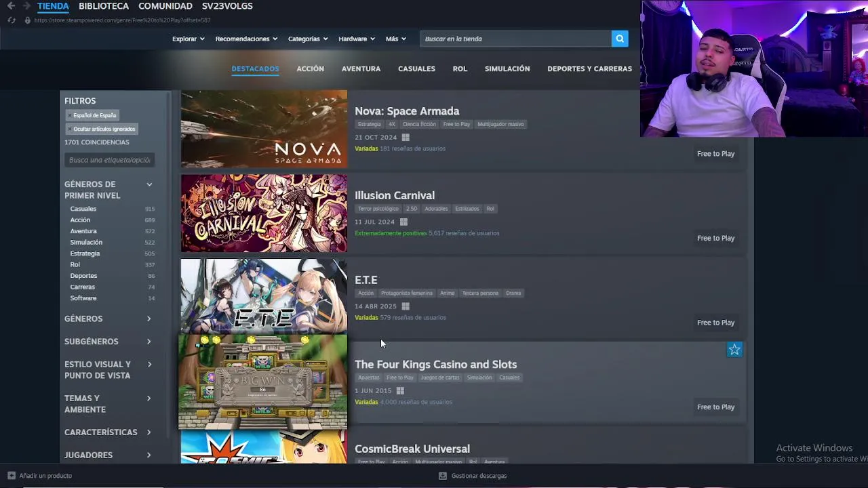Click the Terror psicológico tag on Illusion Carnival
The width and height of the screenshot is (868, 488).
tap(378, 209)
